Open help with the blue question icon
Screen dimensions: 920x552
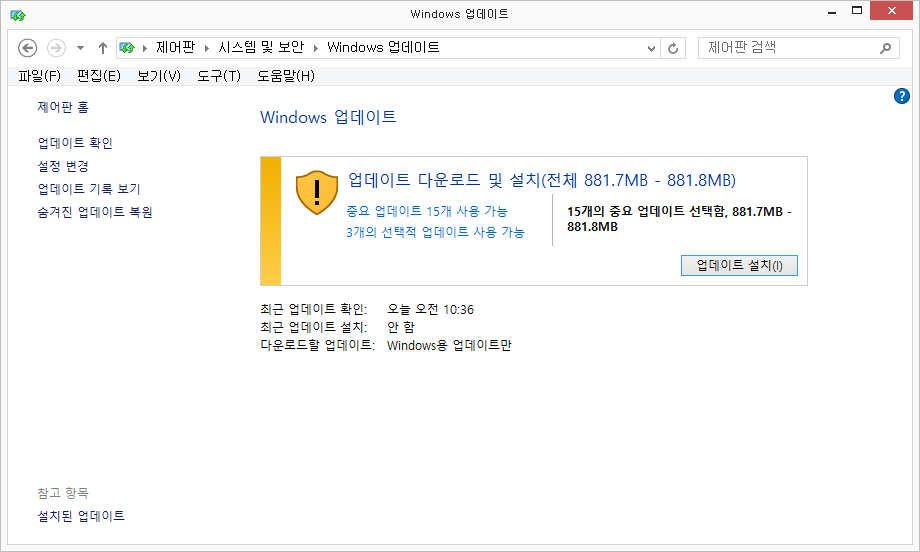(x=902, y=96)
